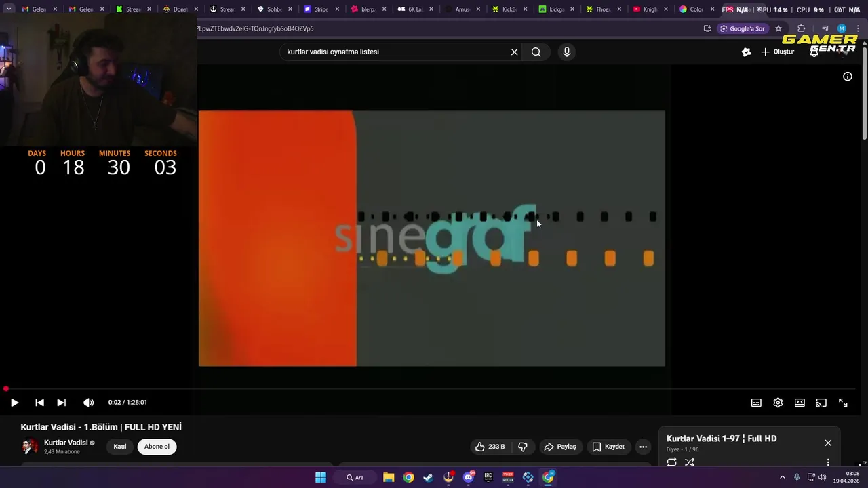868x488 pixels.
Task: Open File Explorer from the taskbar
Action: (389, 477)
